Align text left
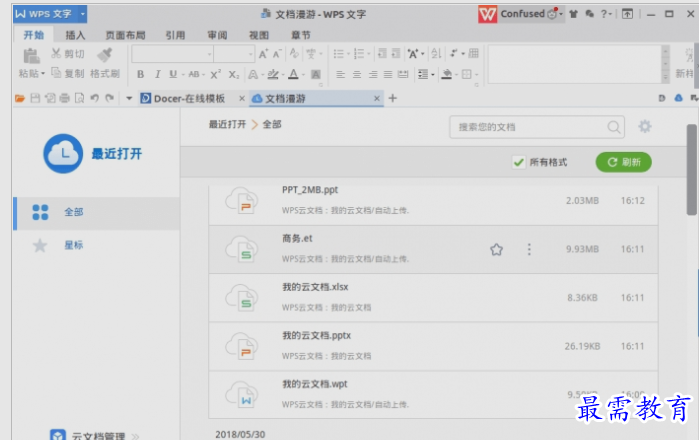 click(341, 74)
